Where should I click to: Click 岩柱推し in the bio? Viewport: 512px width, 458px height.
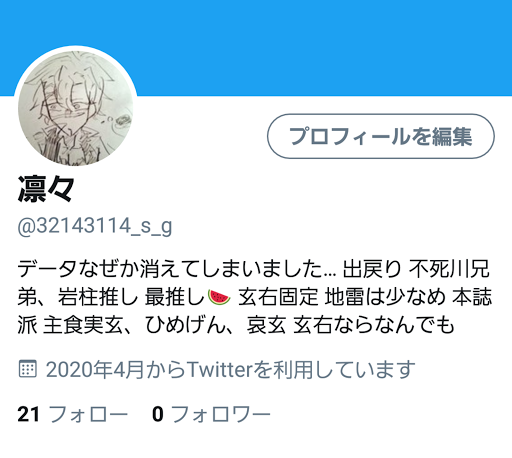[x=98, y=297]
